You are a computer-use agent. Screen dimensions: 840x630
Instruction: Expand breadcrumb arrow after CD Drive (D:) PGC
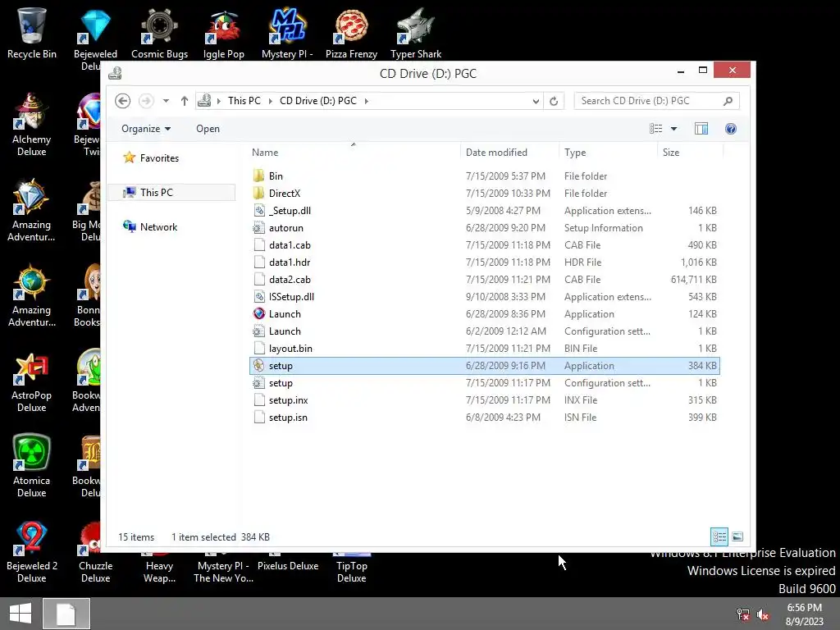(367, 101)
